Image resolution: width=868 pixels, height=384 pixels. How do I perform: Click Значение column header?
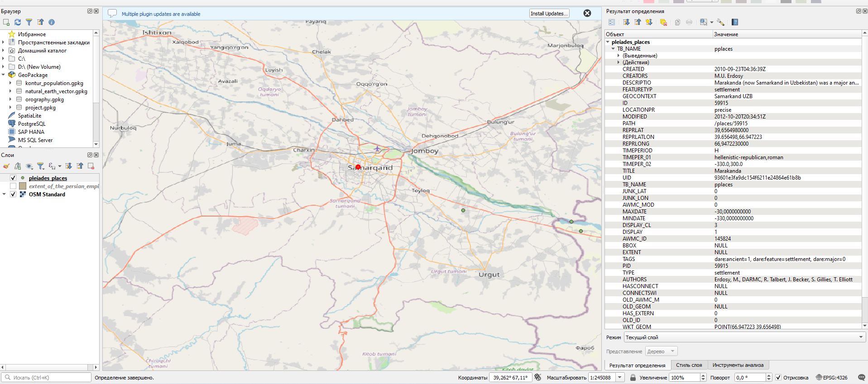tap(787, 34)
